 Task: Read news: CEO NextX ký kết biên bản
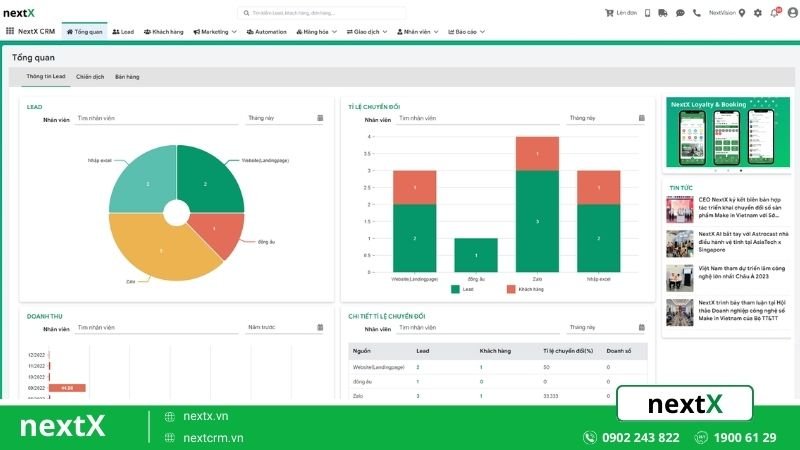pyautogui.click(x=740, y=208)
